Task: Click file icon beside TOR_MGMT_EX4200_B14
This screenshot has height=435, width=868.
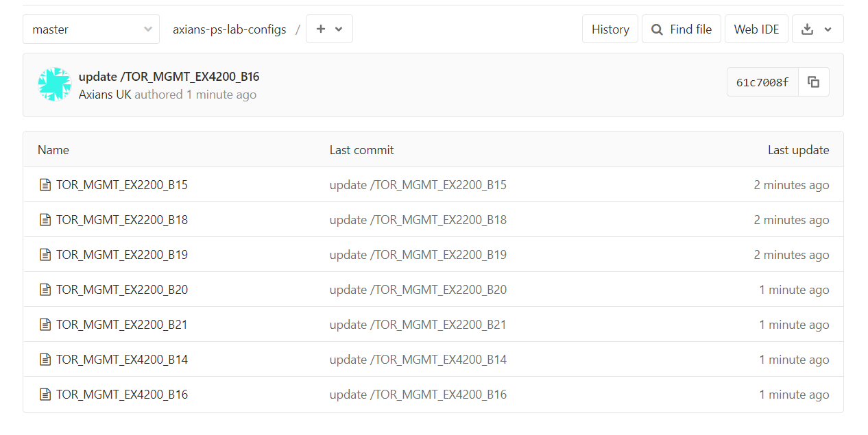Action: point(45,360)
